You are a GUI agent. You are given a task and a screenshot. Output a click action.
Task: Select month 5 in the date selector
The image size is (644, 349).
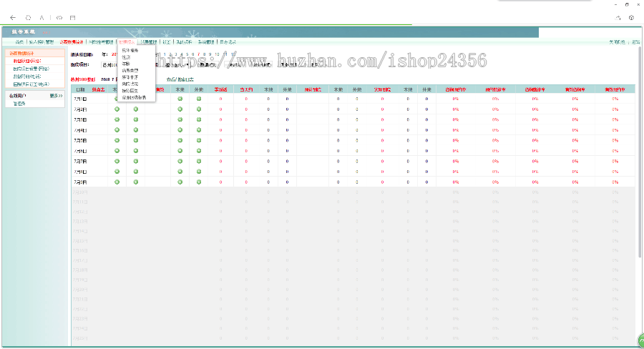point(187,54)
